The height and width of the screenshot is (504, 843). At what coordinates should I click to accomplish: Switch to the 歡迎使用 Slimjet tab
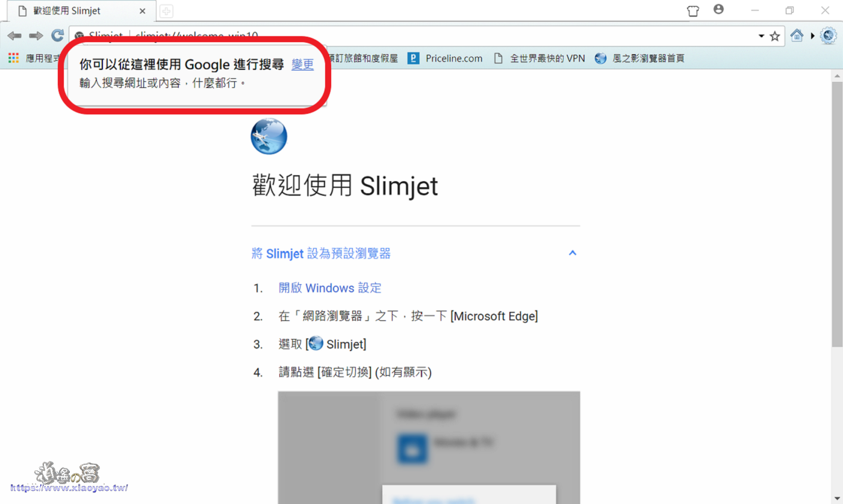tap(82, 11)
